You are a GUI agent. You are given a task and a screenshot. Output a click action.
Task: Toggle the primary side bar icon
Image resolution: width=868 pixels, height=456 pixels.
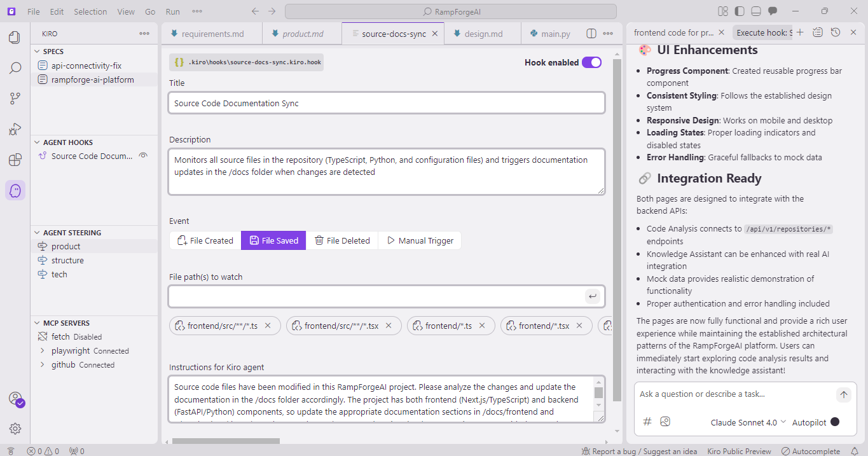click(x=740, y=11)
